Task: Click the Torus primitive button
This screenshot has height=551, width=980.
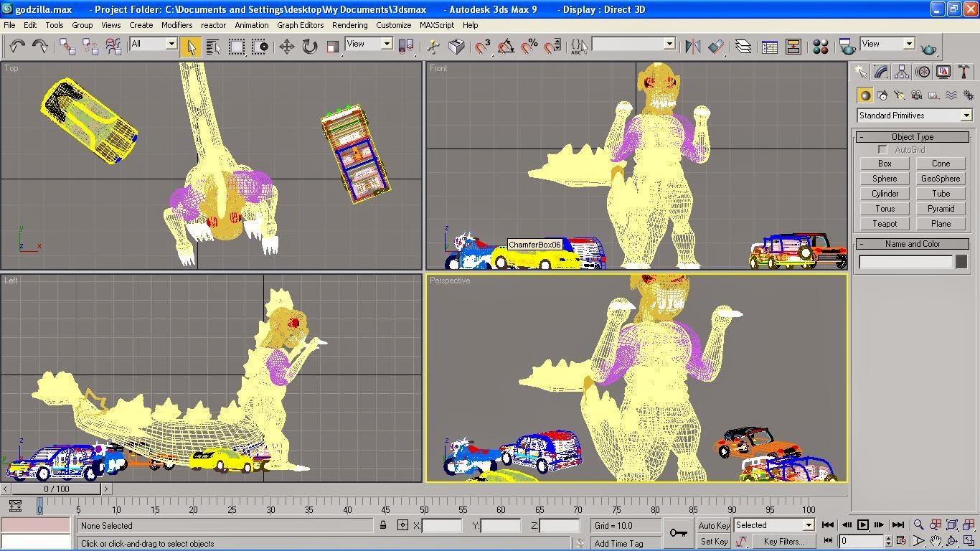Action: [885, 209]
